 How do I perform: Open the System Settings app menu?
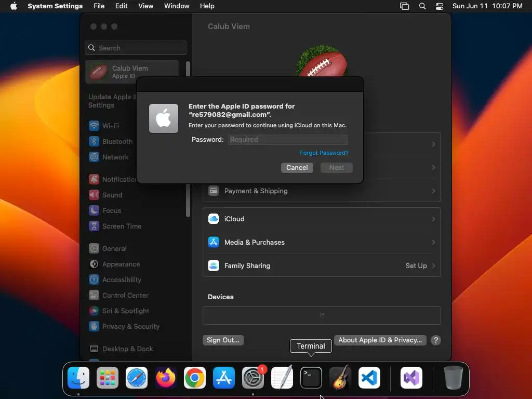pyautogui.click(x=55, y=6)
